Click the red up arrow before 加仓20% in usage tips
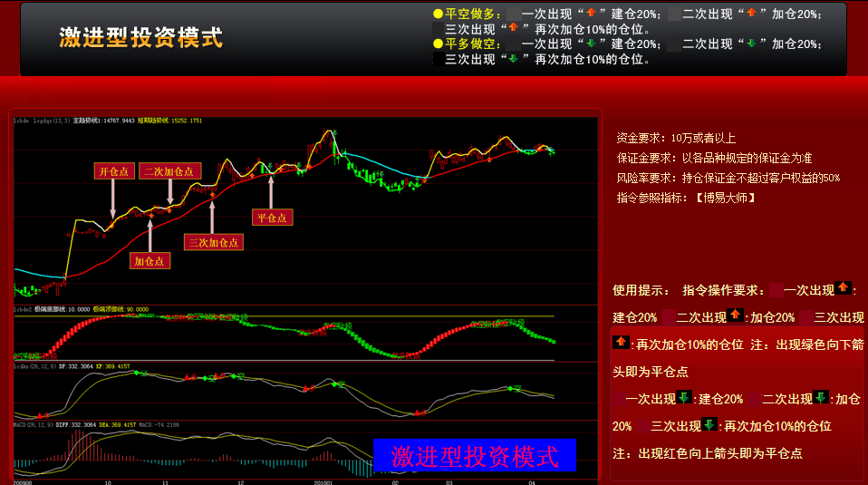 point(736,316)
